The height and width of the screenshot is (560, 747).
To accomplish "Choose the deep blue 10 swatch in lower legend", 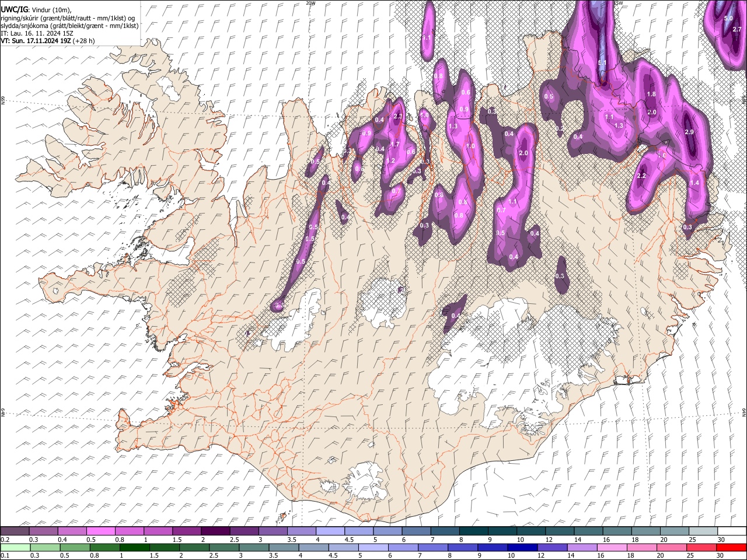I will click(x=522, y=547).
